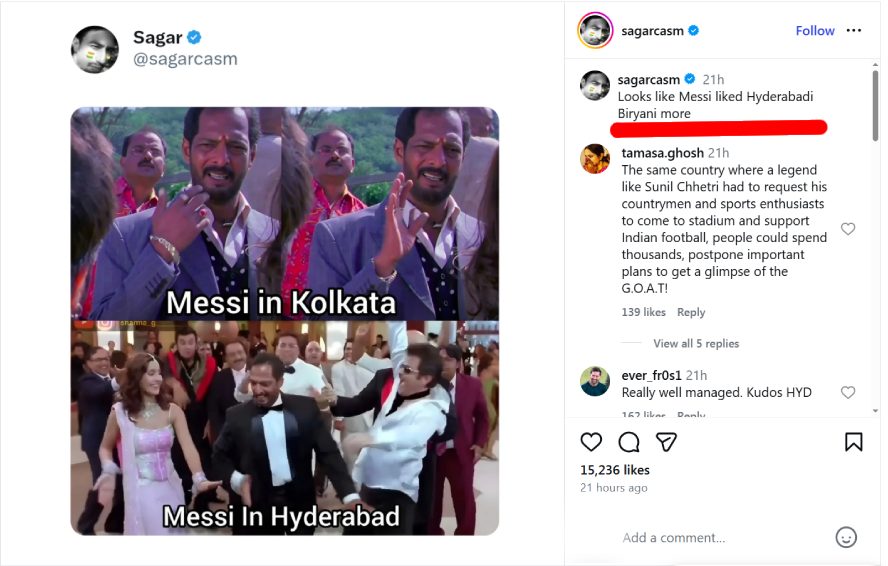The height and width of the screenshot is (566, 888).
Task: Click the Messi meme post image
Action: click(284, 320)
